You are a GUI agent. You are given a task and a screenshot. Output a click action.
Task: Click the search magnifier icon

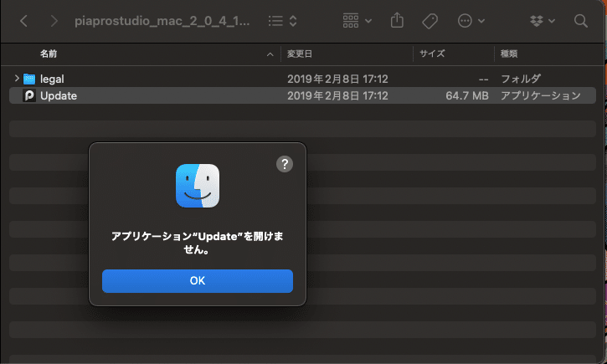(581, 21)
